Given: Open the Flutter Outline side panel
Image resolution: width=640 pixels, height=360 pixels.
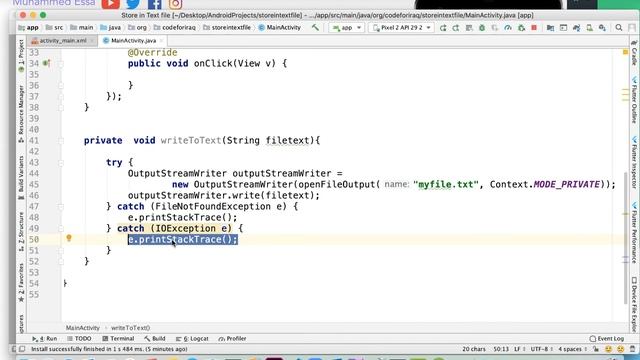Looking at the screenshot, I should click(634, 100).
